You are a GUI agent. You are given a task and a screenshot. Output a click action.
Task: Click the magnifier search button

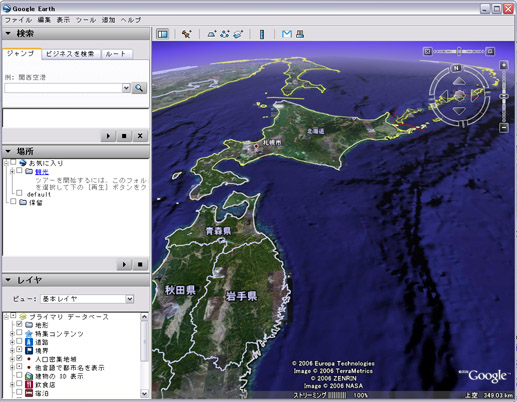click(x=139, y=88)
